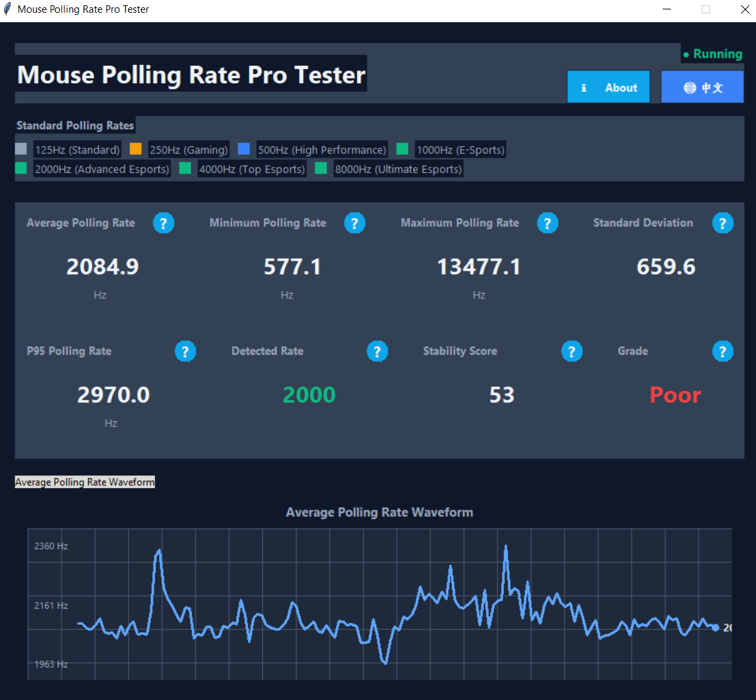756x700 pixels.
Task: Open the P95 Polling Rate help tooltip
Action: click(x=185, y=351)
